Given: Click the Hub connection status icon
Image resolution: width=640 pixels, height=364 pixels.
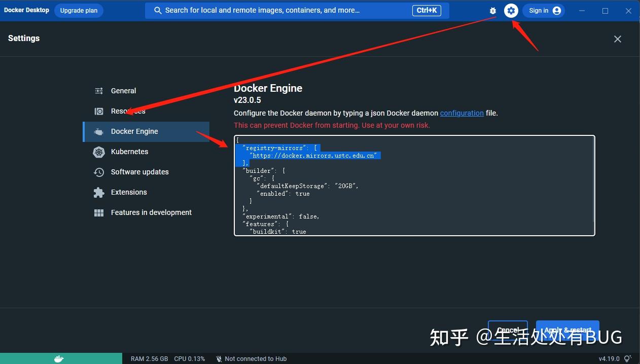Looking at the screenshot, I should click(218, 358).
